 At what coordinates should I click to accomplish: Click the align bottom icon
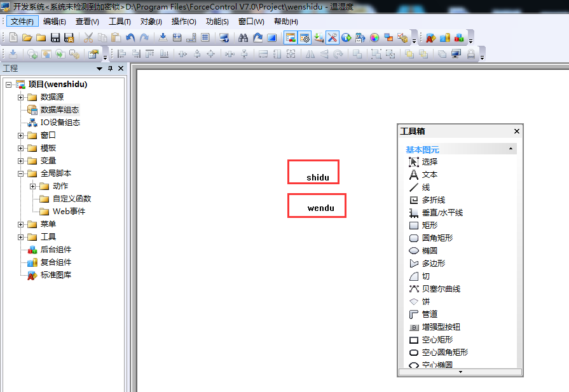164,54
